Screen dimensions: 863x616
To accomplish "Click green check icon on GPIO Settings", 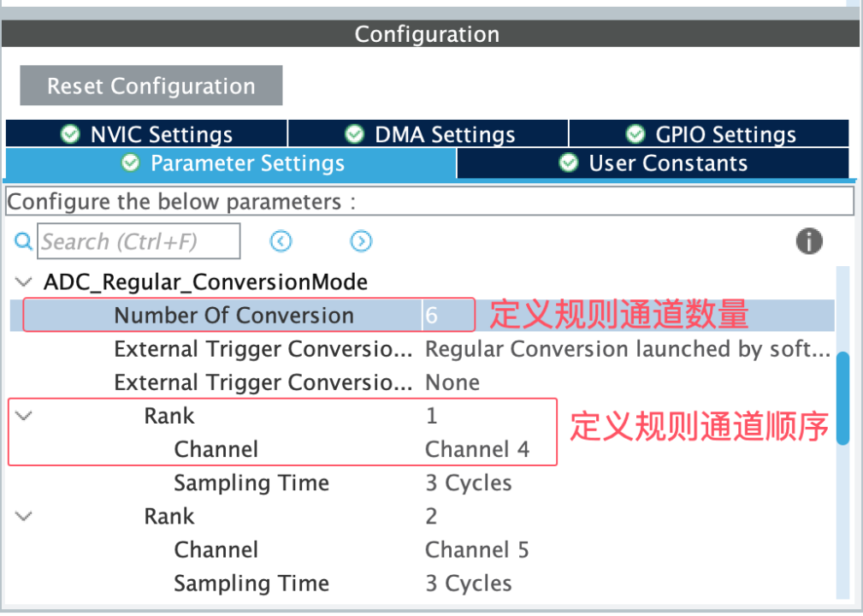I will [x=635, y=134].
